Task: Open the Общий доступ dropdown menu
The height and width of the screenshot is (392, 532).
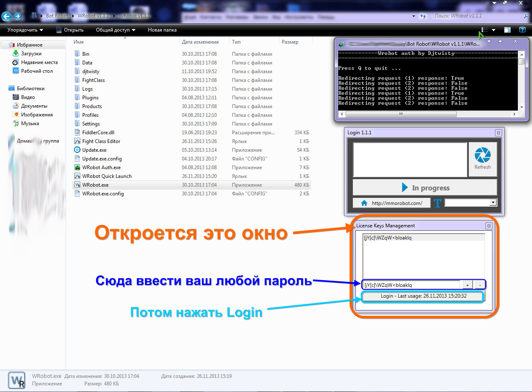Action: 116,30
